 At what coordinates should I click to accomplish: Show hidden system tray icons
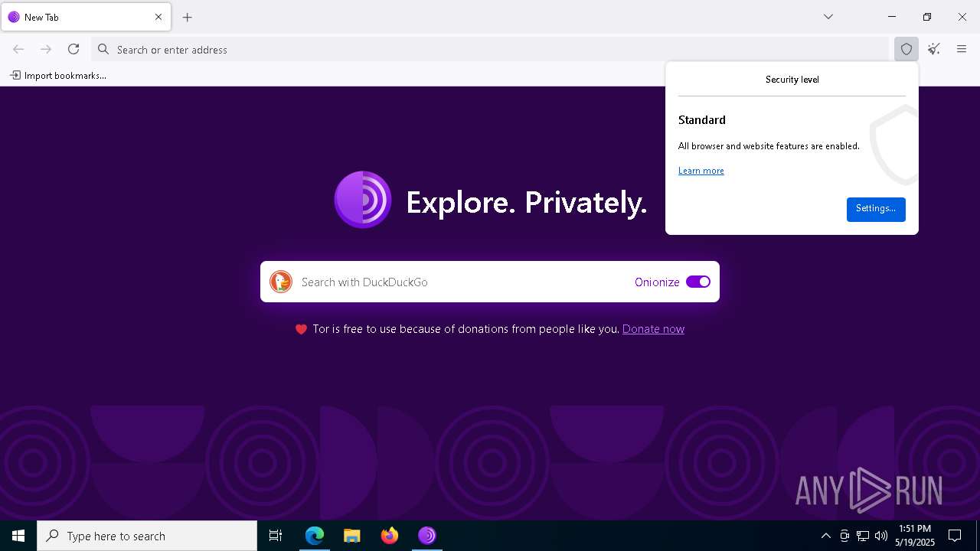coord(825,536)
